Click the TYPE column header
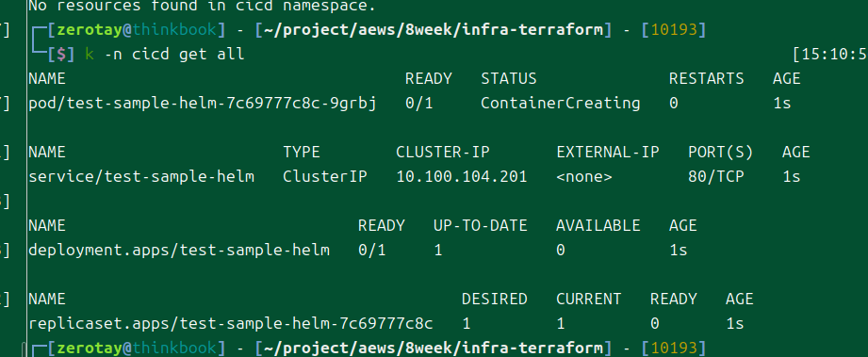The height and width of the screenshot is (357, 868). click(x=302, y=153)
